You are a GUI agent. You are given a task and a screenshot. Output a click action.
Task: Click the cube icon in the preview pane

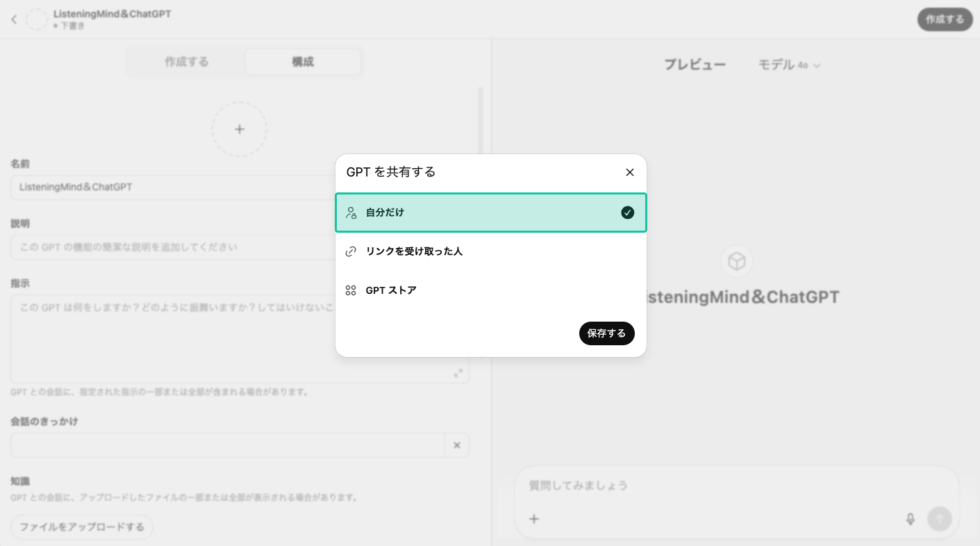[x=736, y=261]
